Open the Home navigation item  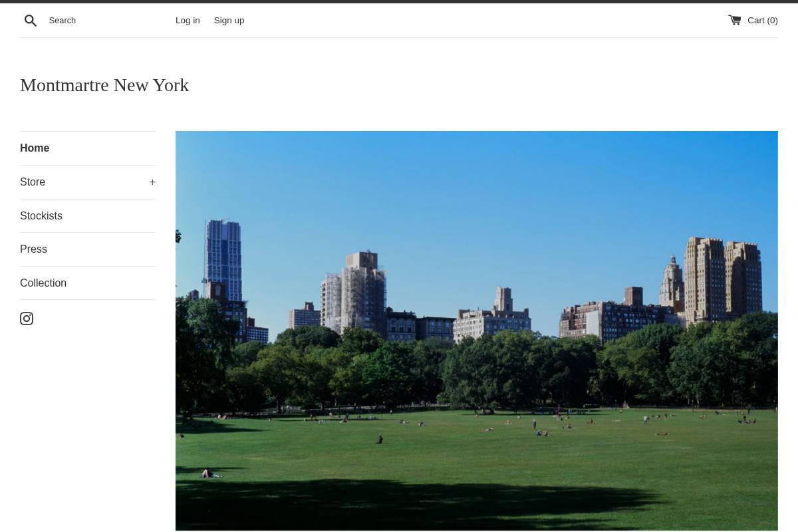(35, 148)
